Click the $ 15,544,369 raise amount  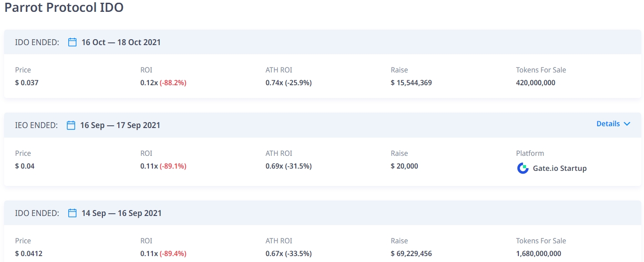[411, 83]
